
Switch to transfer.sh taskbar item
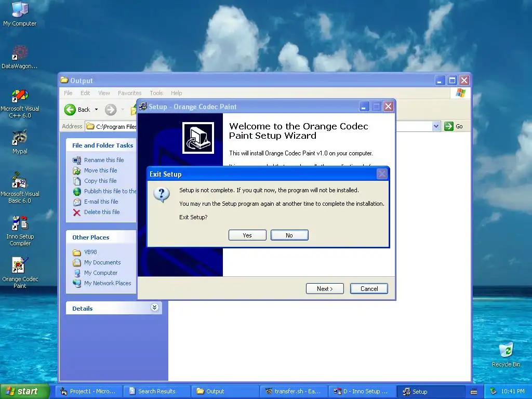[293, 392]
